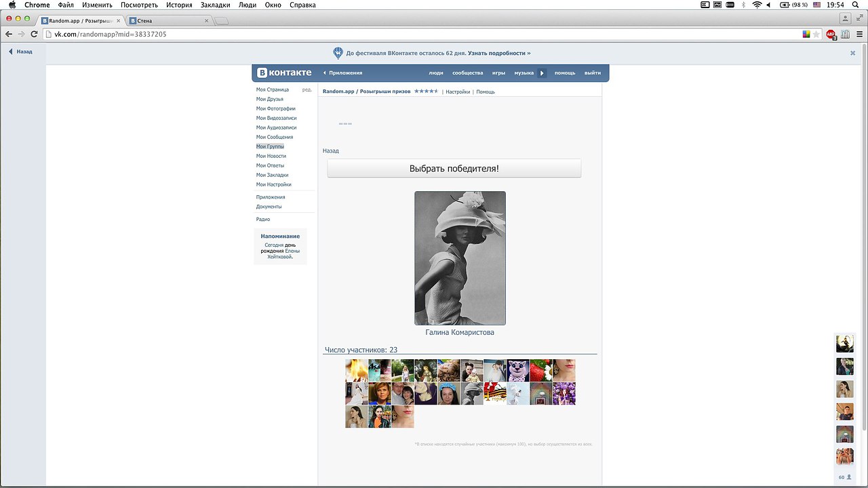
Task: Open the История menu in menu bar
Action: click(179, 5)
